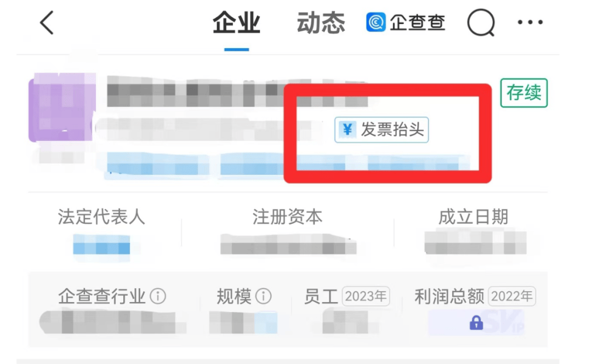The image size is (592, 364).
Task: Tap the 成立日期 value
Action: (x=475, y=242)
